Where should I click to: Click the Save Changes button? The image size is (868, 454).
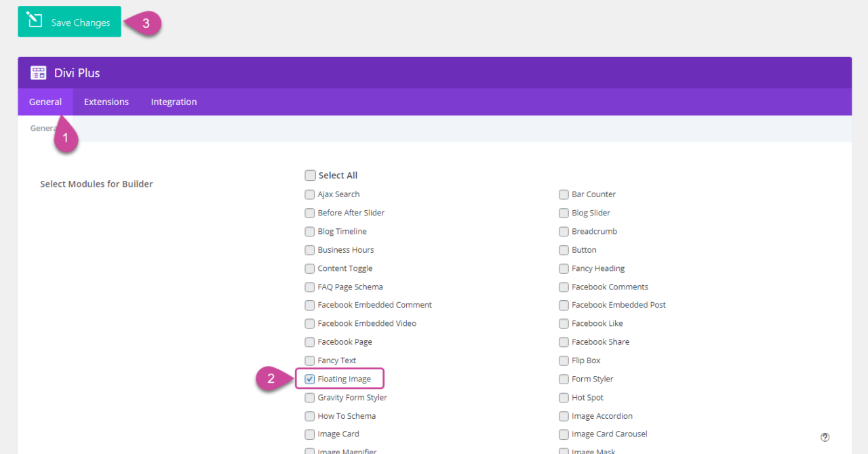[68, 21]
